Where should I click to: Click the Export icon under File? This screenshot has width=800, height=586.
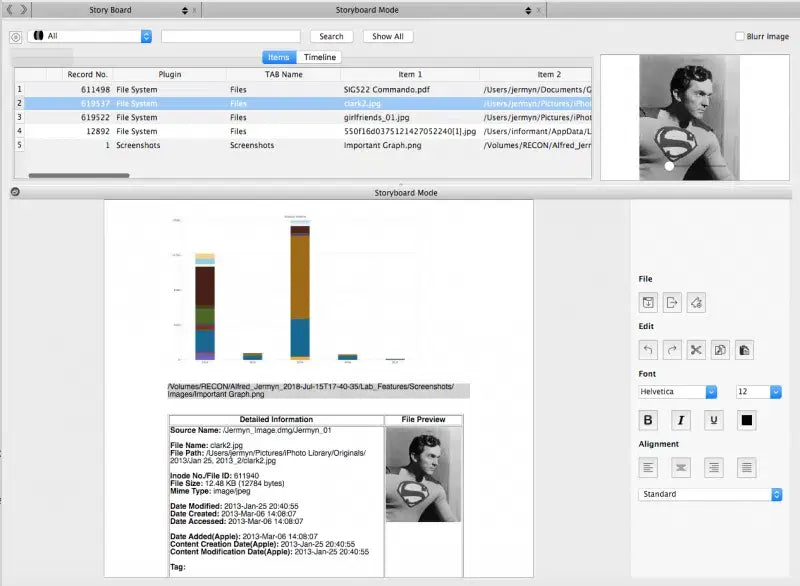point(672,302)
